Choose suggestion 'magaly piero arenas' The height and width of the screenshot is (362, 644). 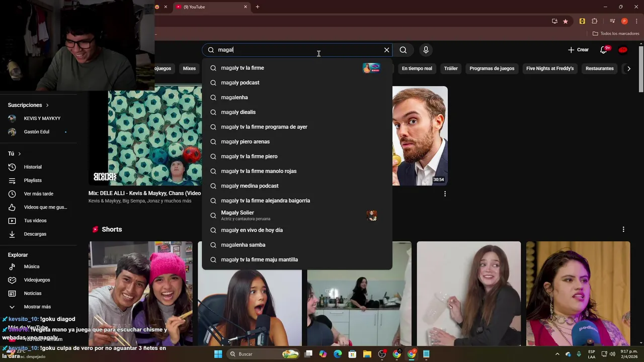(x=297, y=142)
